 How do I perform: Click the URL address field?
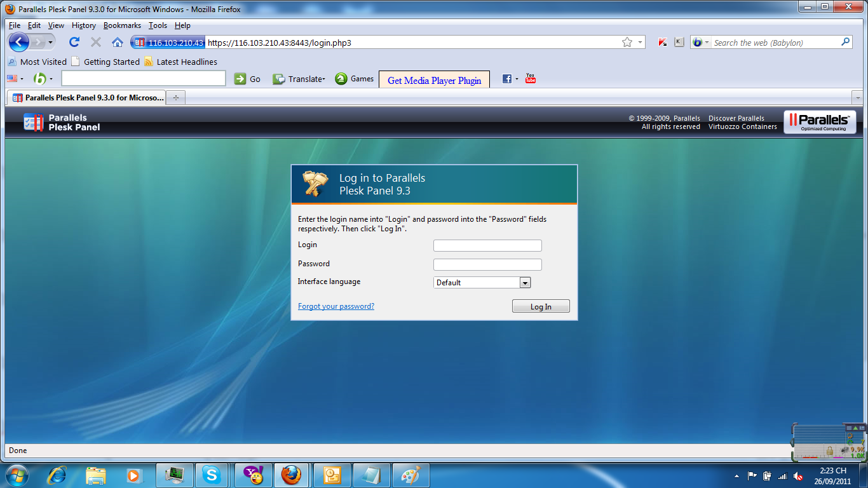[412, 43]
